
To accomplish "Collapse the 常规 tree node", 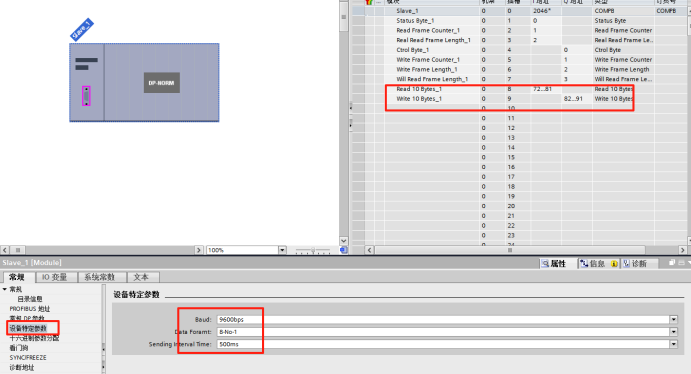I will tap(4, 289).
